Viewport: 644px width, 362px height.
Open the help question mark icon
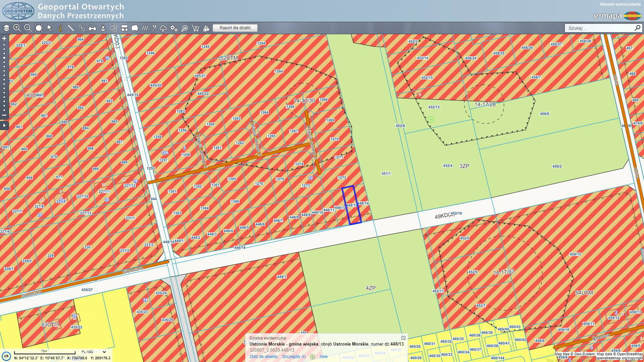154,28
